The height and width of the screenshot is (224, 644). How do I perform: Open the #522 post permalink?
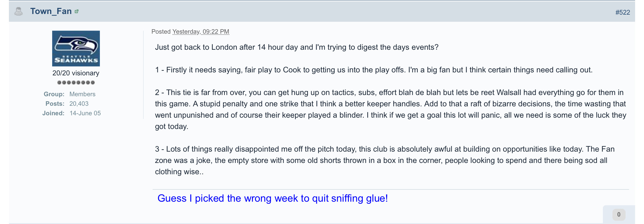(623, 12)
